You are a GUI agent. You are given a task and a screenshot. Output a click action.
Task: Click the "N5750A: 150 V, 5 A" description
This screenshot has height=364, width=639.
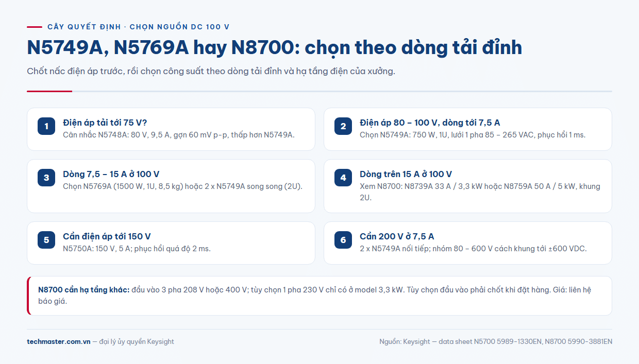[x=137, y=249]
